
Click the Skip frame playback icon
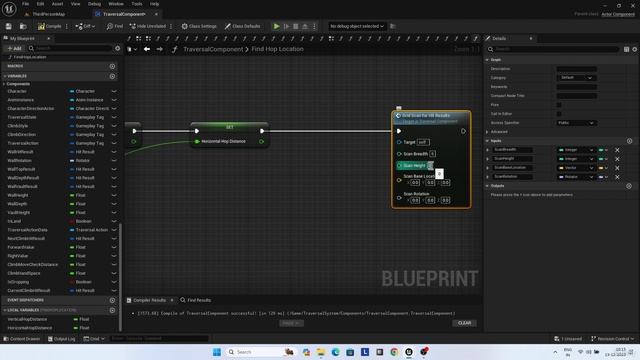click(x=287, y=26)
